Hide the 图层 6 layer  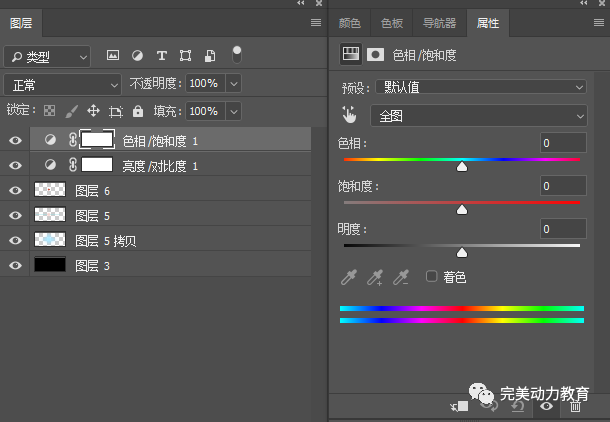(x=15, y=191)
